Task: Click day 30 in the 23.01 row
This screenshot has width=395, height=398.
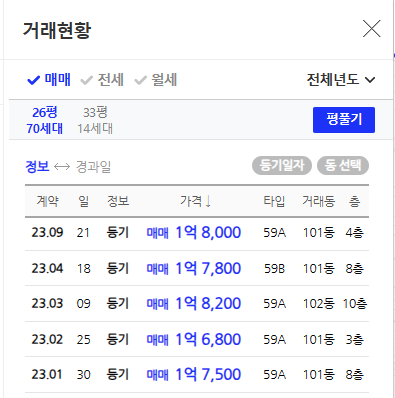Action: point(83,375)
